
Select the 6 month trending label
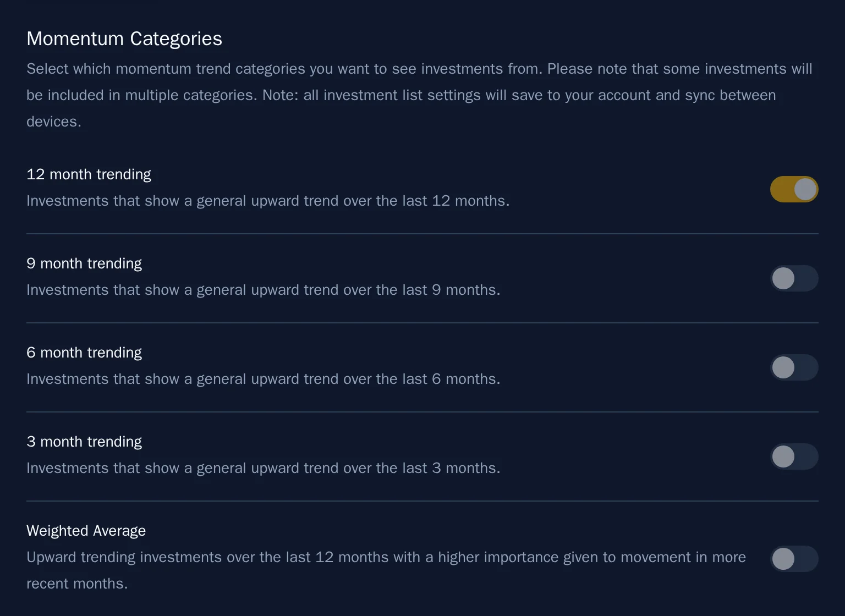tap(84, 353)
